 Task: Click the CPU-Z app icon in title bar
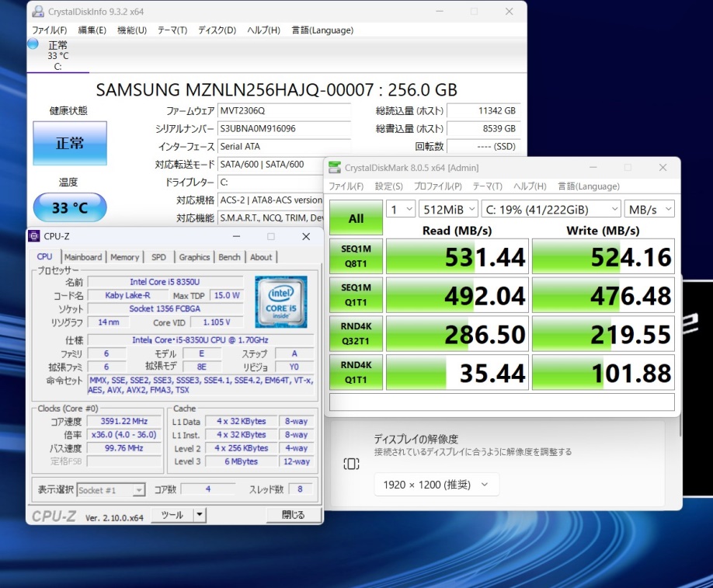tap(34, 236)
